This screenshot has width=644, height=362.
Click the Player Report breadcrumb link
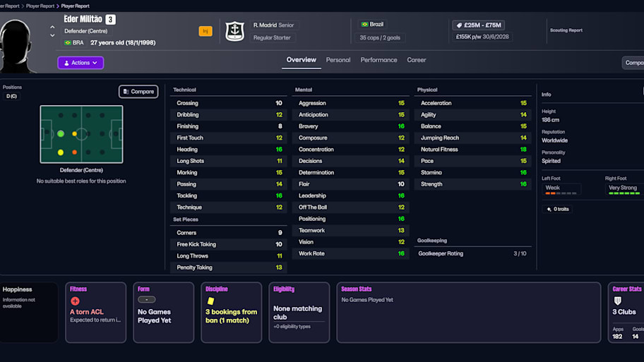[x=40, y=6]
